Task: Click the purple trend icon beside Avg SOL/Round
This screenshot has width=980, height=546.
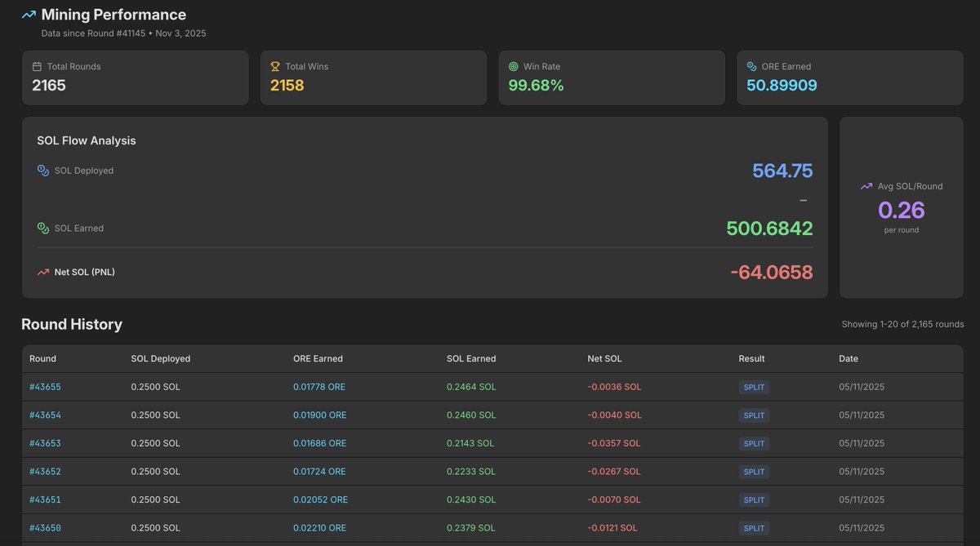Action: point(866,186)
